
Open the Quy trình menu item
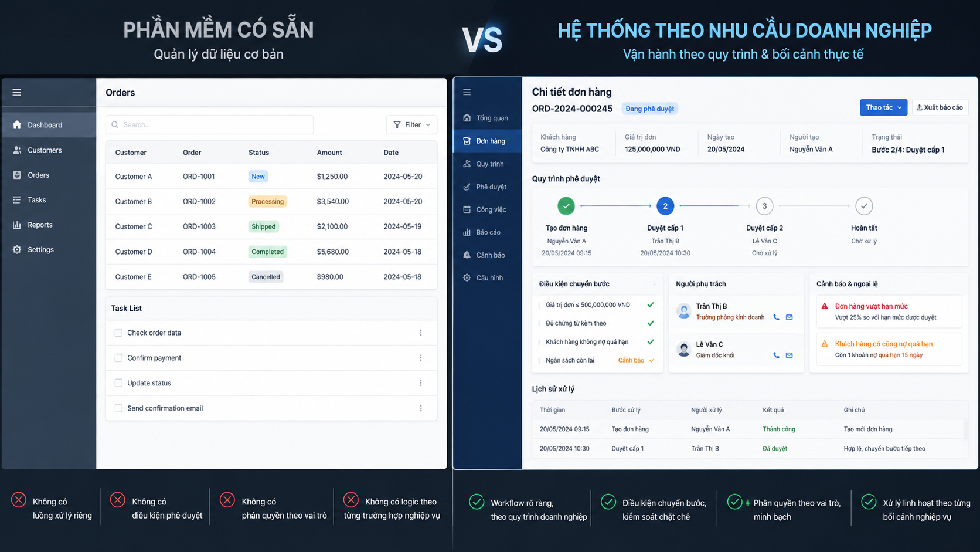point(488,164)
